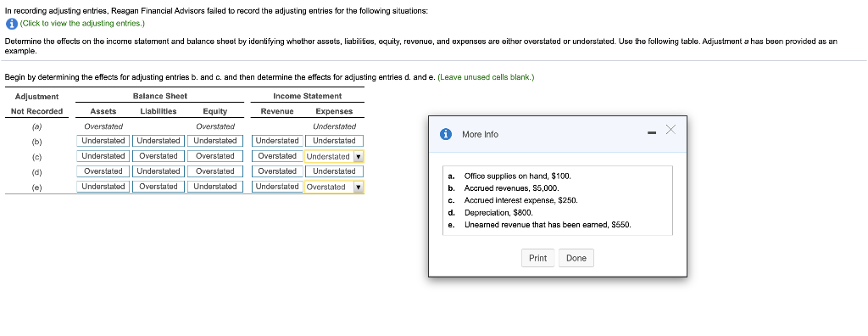
Task: Open row (e) Assets dropdown
Action: point(103,187)
